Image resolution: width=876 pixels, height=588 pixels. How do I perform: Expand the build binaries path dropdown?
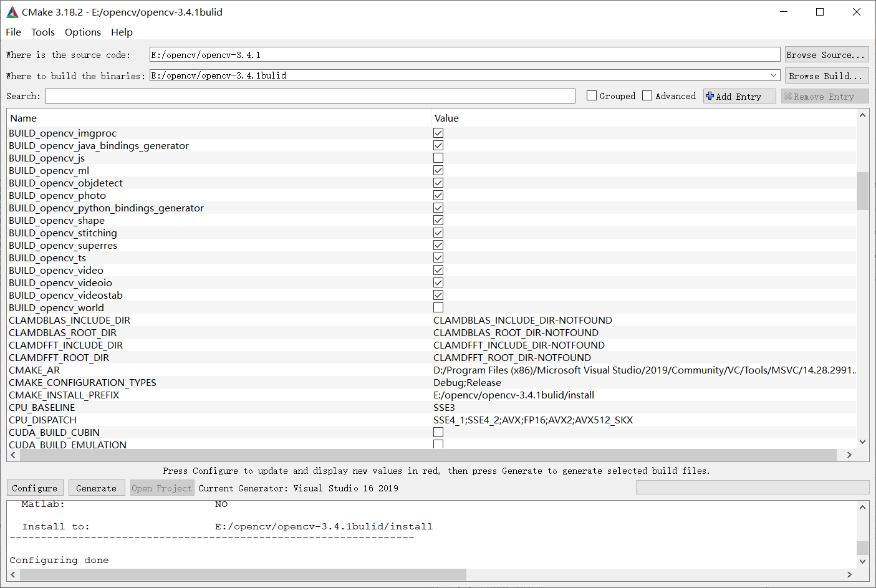point(773,75)
